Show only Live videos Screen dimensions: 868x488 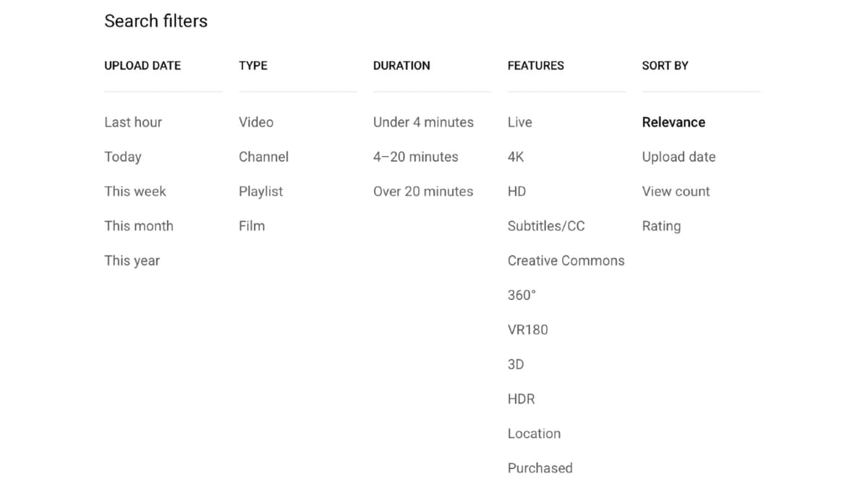(519, 122)
